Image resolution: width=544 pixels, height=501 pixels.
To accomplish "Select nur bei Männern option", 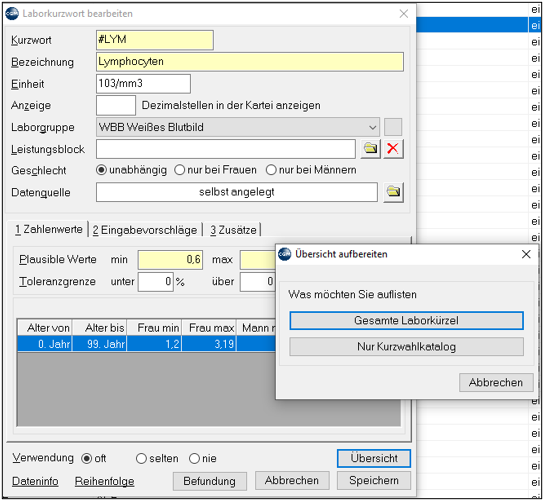I will point(311,170).
